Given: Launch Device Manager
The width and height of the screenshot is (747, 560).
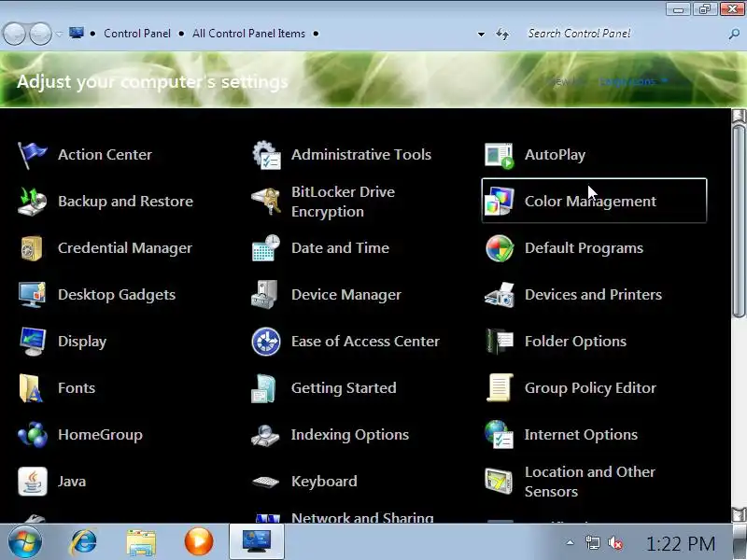Looking at the screenshot, I should pos(326,295).
